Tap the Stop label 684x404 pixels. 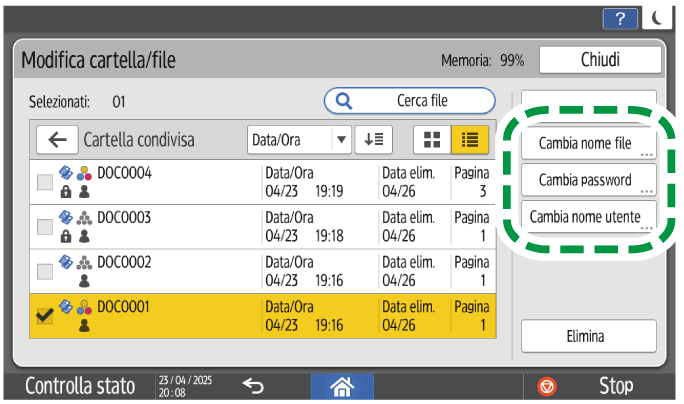pos(616,386)
